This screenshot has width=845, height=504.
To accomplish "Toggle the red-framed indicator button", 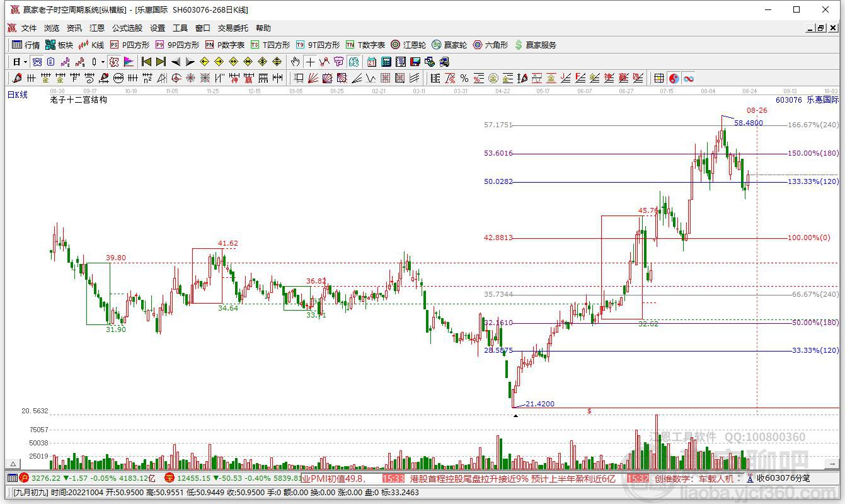I will click(114, 62).
